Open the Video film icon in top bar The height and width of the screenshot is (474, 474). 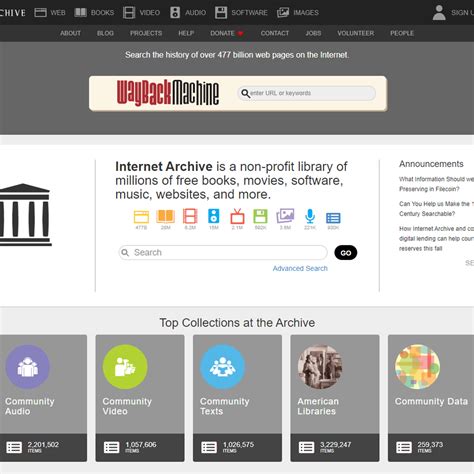pyautogui.click(x=129, y=13)
